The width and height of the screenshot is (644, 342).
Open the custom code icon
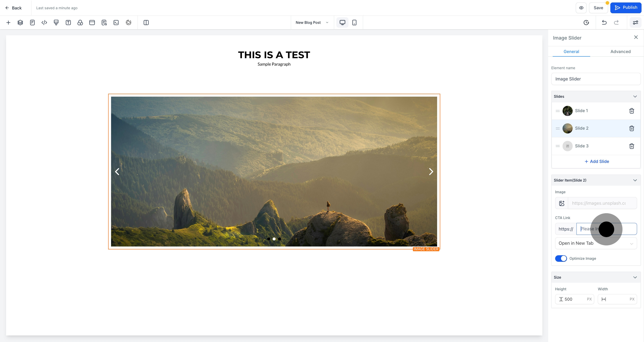point(44,22)
